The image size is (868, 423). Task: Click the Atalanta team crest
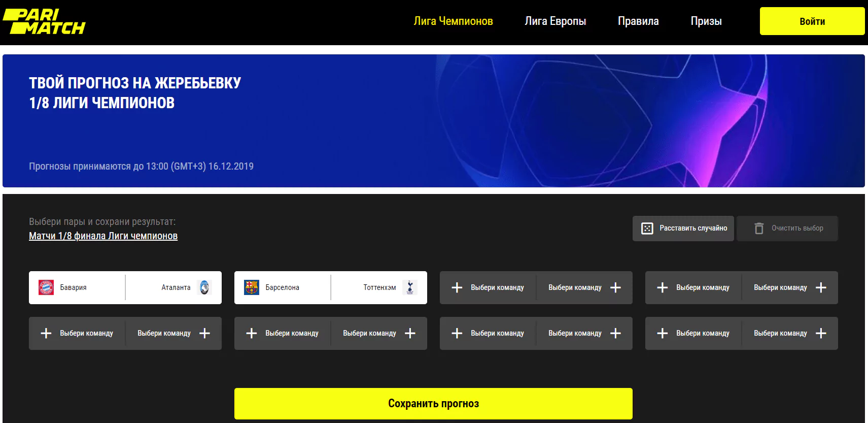tap(204, 287)
